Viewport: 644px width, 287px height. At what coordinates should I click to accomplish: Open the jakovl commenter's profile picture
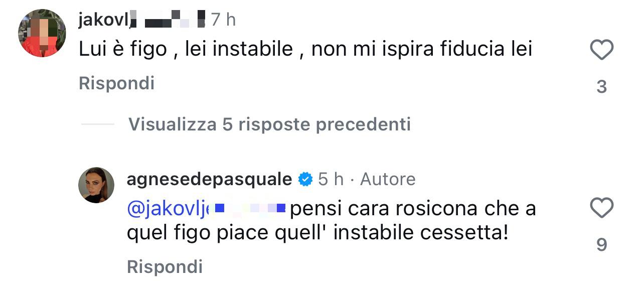pos(42,33)
